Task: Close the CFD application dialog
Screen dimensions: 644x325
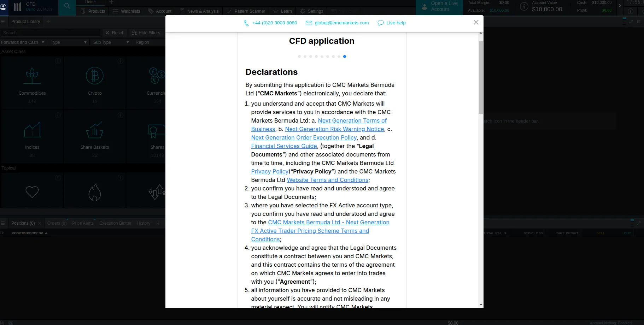Action: [x=476, y=22]
